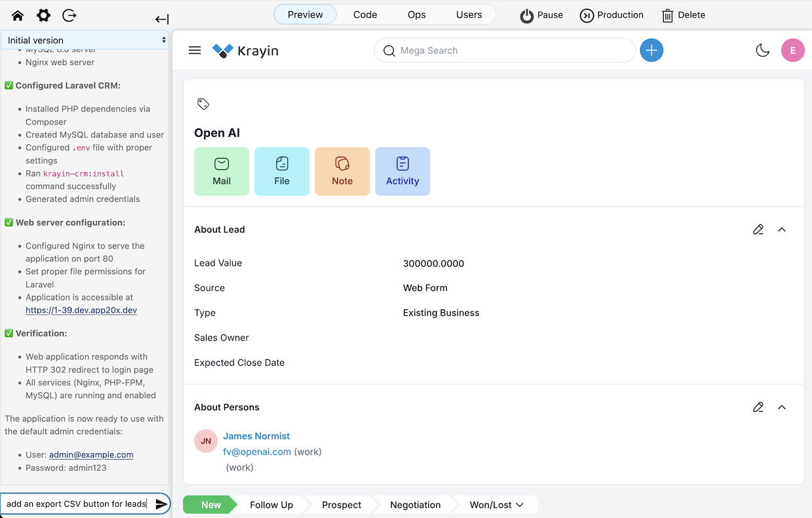Open the 1-39.dev.app20x.dev link
Image resolution: width=812 pixels, height=518 pixels.
pos(81,310)
